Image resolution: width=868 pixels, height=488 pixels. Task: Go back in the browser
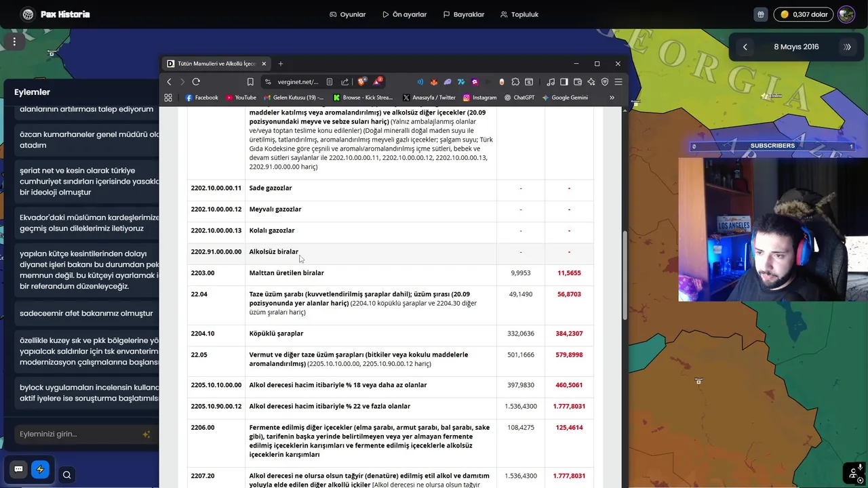(x=169, y=81)
